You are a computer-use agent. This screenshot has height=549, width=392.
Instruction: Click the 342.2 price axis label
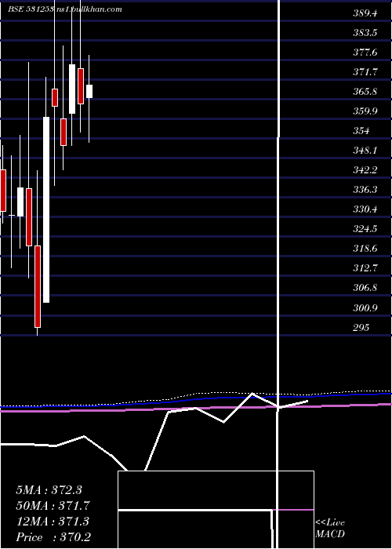[x=365, y=170]
